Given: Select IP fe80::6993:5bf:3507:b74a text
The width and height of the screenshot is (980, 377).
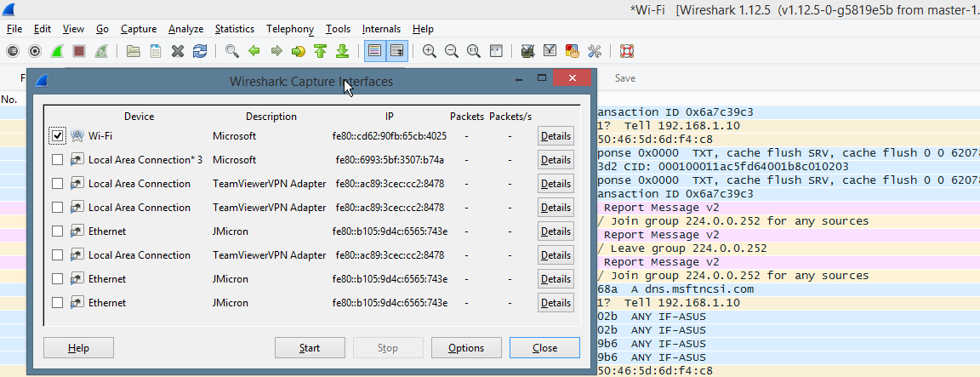Looking at the screenshot, I should pos(390,159).
